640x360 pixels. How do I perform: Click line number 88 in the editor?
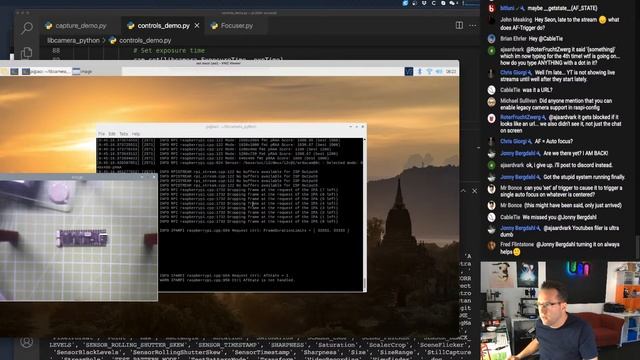coord(56,51)
